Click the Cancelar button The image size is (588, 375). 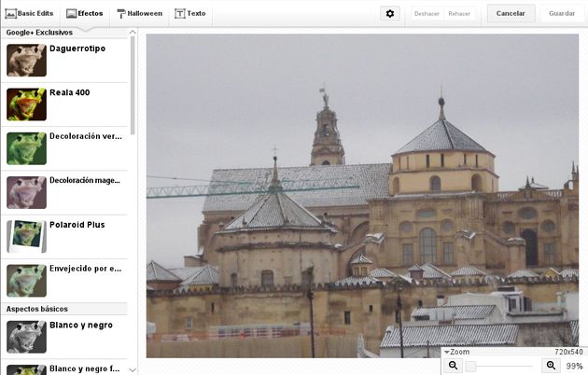[x=511, y=13]
